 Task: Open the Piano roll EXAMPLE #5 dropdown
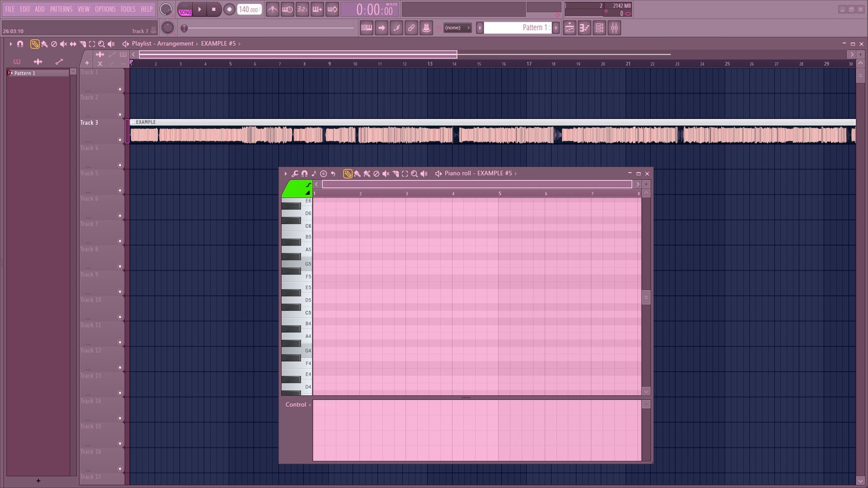pyautogui.click(x=497, y=174)
